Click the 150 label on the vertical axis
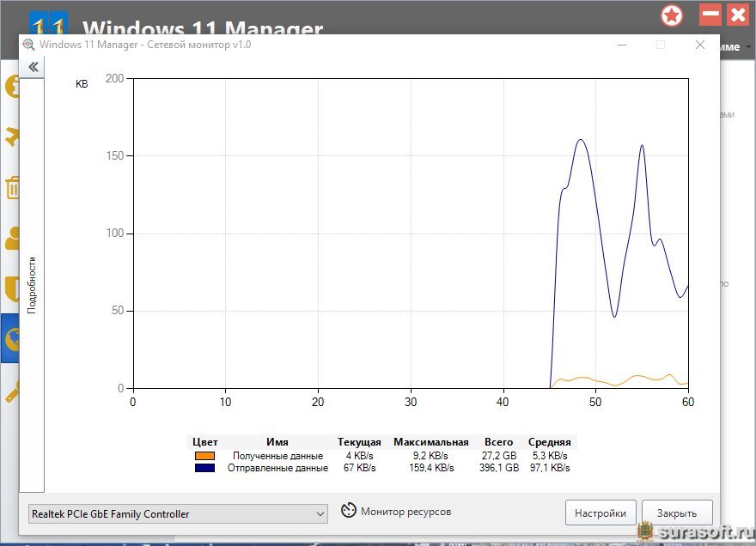756x546 pixels. 115,155
